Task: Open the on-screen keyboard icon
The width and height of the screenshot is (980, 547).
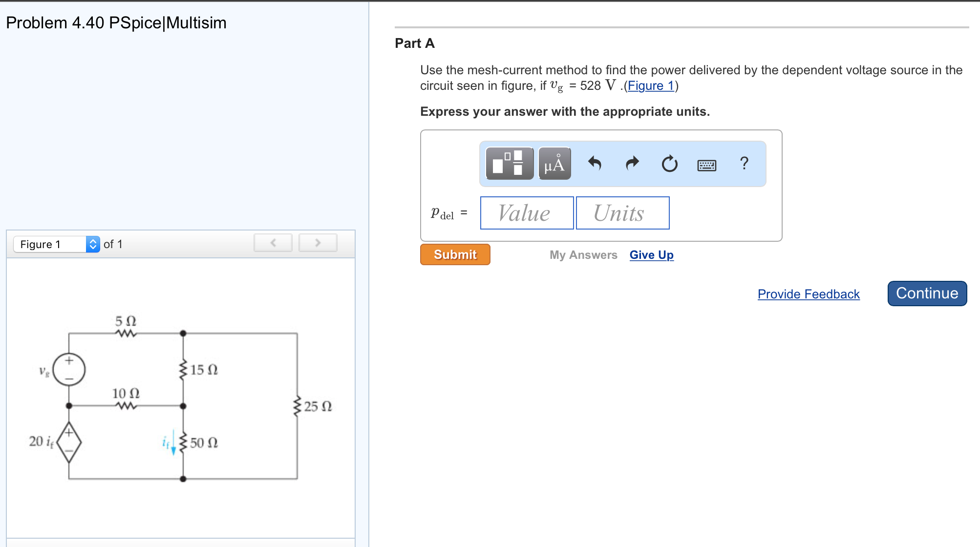Action: (707, 164)
